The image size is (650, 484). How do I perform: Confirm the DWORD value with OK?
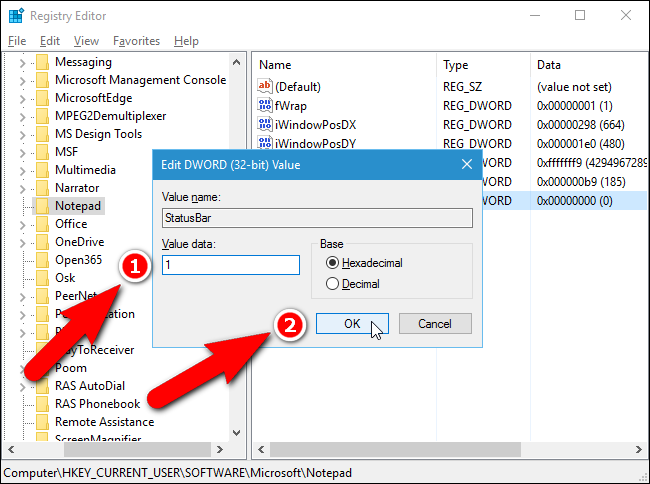coord(352,324)
